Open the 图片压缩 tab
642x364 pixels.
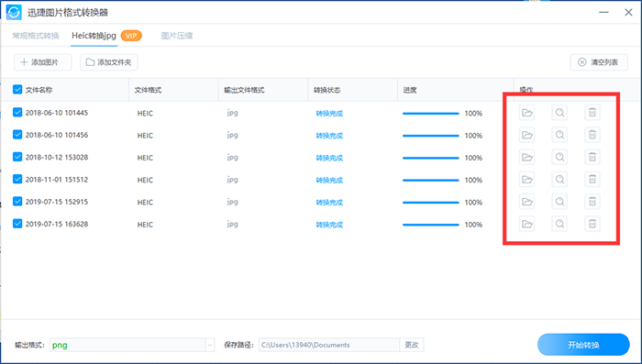(177, 36)
